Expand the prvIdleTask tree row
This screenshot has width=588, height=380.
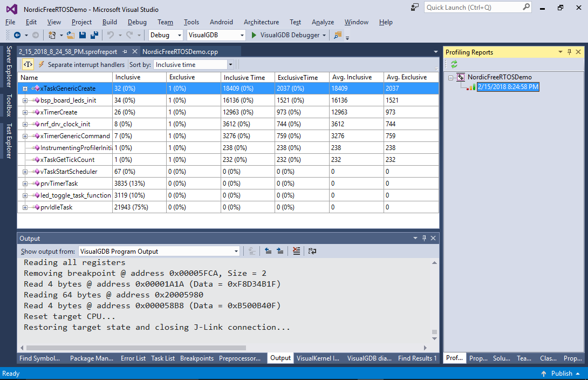tap(25, 207)
